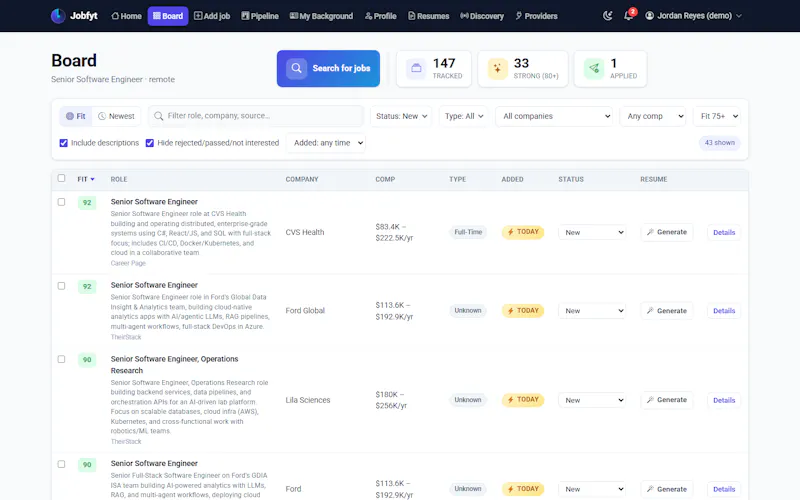Screen dimensions: 800x500
Task: Sort by the FIT column arrow
Action: pos(92,179)
